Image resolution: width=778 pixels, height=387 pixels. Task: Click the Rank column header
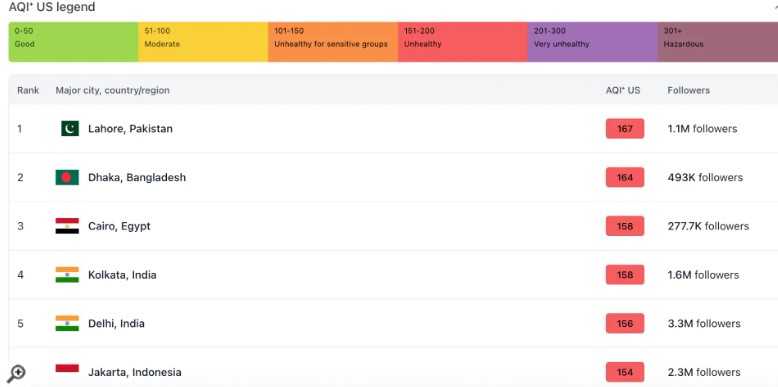point(28,90)
